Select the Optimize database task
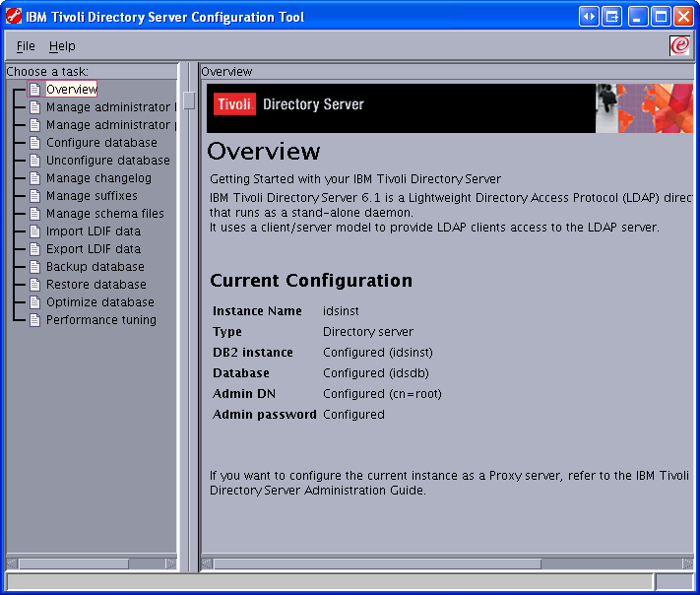Image resolution: width=700 pixels, height=595 pixels. point(100,302)
